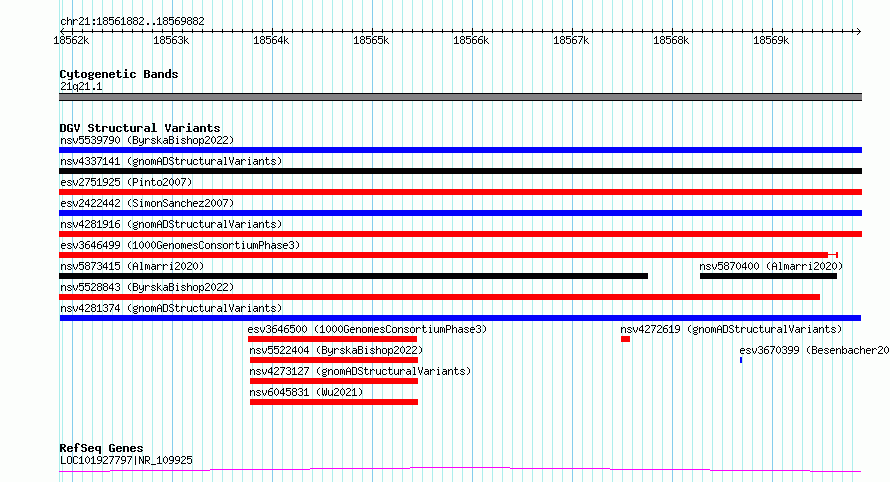The width and height of the screenshot is (890, 482).
Task: Open the esv3670399 (Besenbacher) label
Action: (x=815, y=350)
